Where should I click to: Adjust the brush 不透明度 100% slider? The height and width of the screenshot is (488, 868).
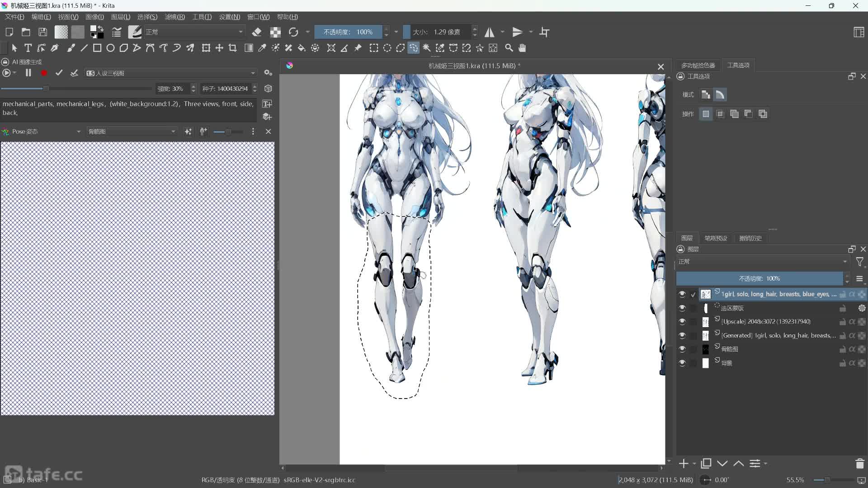pos(348,32)
